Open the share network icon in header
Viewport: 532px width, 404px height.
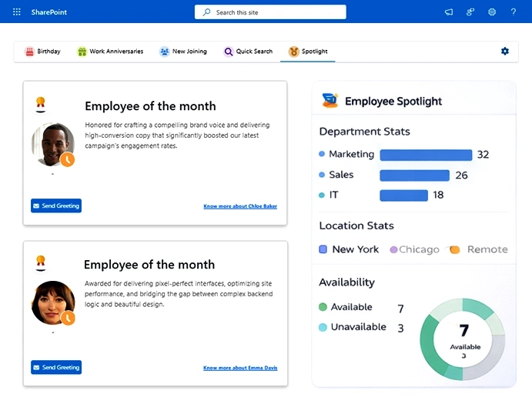tap(470, 12)
